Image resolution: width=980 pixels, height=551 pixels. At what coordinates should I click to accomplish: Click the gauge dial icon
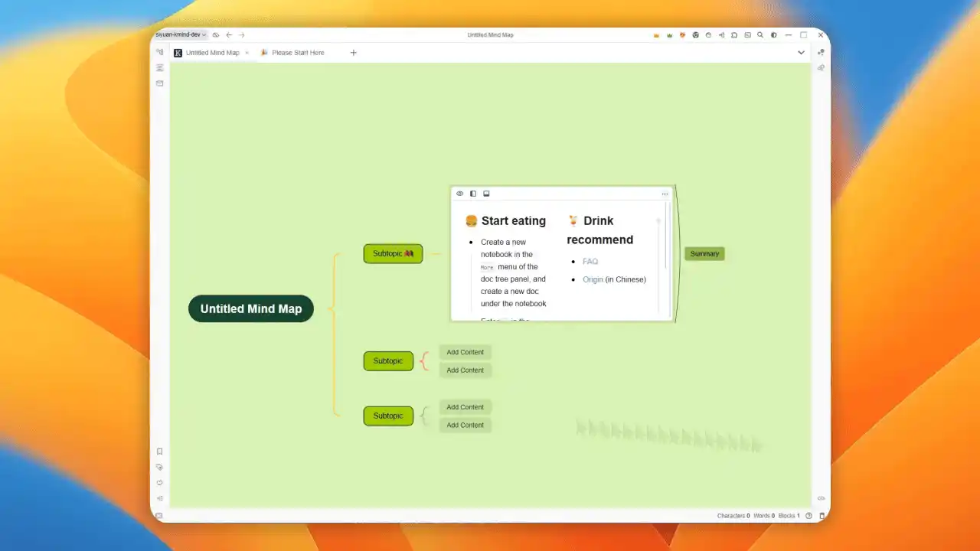(708, 35)
